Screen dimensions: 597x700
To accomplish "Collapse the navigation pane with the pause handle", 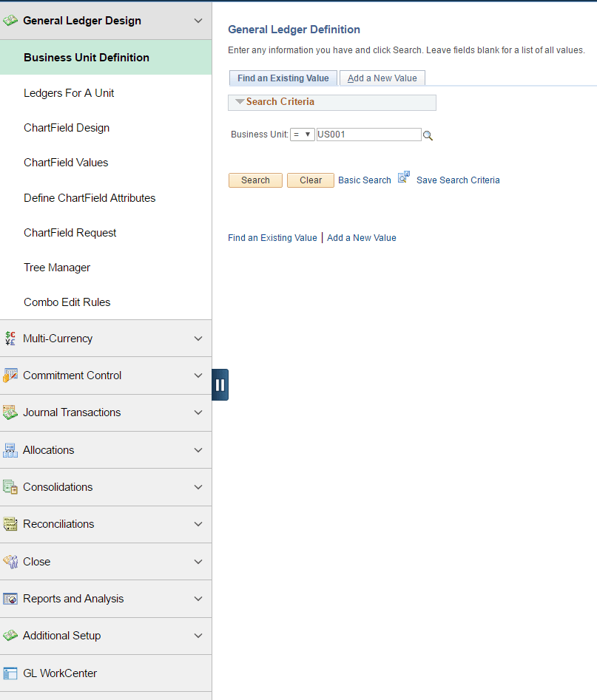I will (x=220, y=384).
